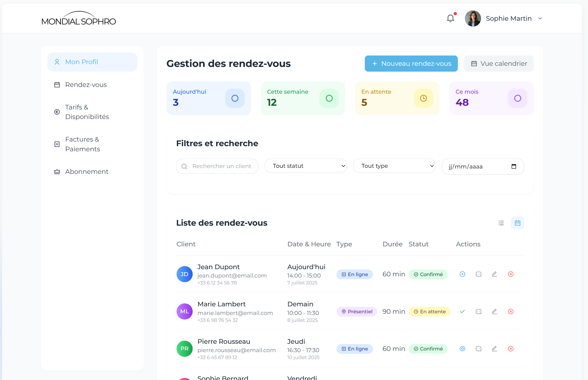Open the date picker in the filter field
Viewport: 588px width, 380px height.
pos(514,167)
